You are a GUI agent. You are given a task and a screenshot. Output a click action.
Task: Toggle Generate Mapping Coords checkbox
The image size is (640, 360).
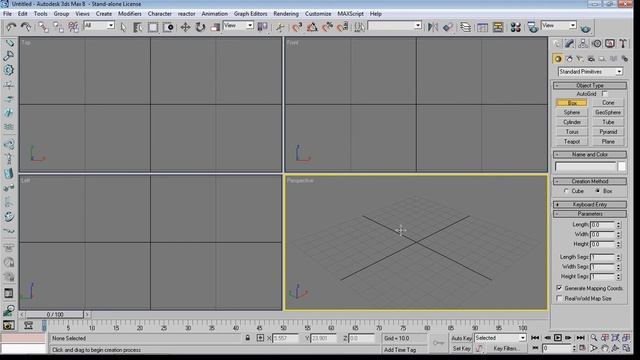(559, 288)
